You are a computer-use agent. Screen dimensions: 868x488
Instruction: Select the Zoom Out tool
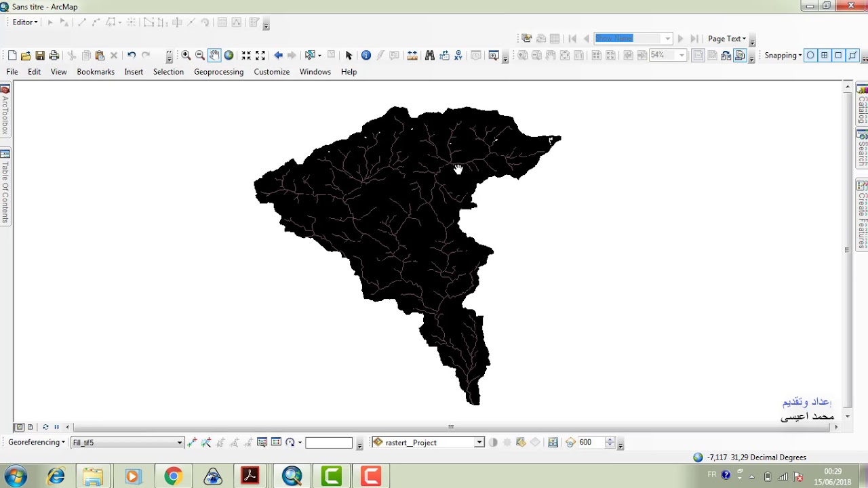point(200,56)
